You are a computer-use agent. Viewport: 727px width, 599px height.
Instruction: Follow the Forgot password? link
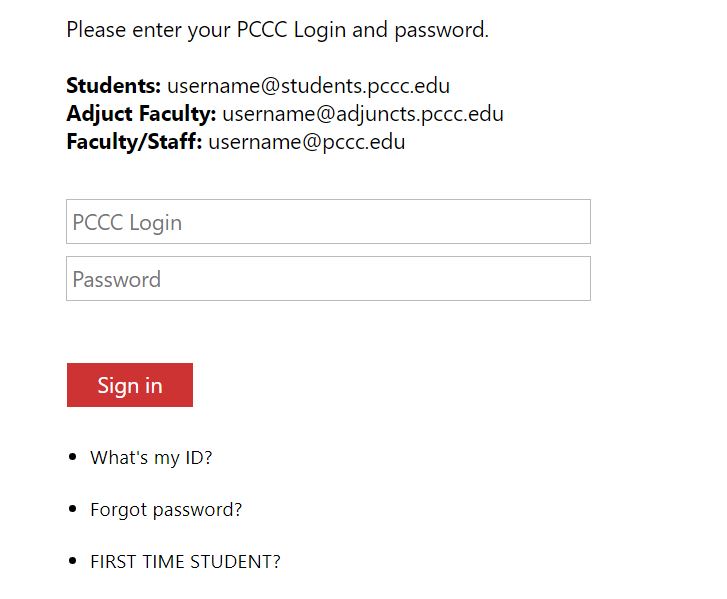coord(166,510)
